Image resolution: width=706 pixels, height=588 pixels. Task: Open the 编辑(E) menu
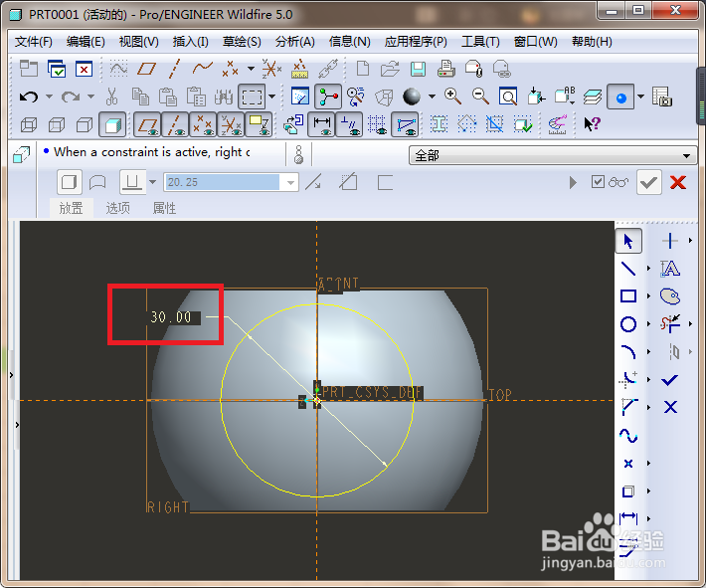pyautogui.click(x=86, y=42)
